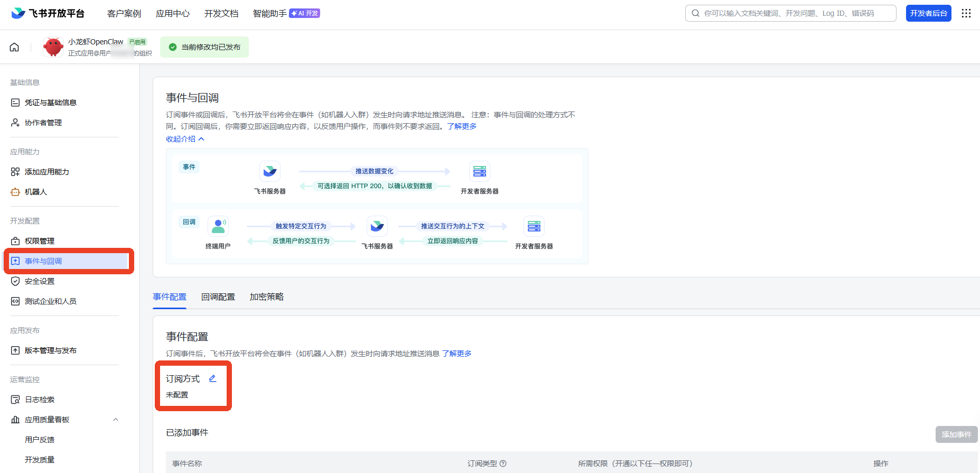Click the help icon beside 订阅类型
Screen dimensions: 980x473
click(503, 463)
